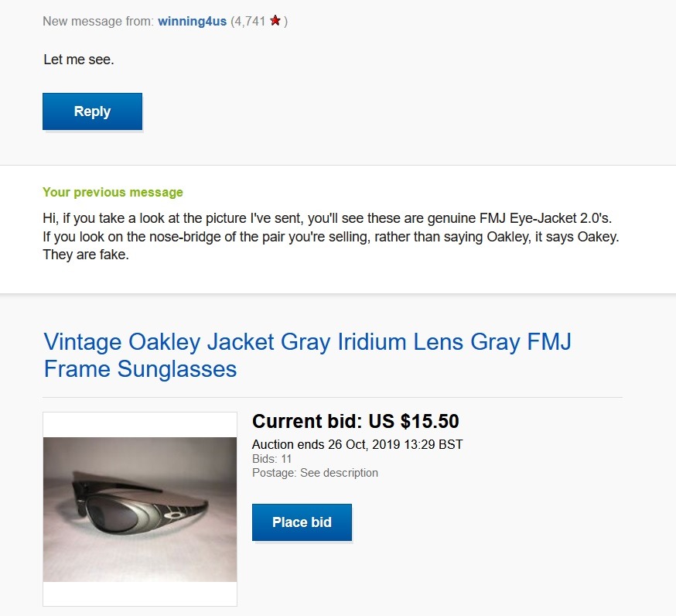Click the divider line under listing title
This screenshot has width=676, height=616.
tap(333, 397)
